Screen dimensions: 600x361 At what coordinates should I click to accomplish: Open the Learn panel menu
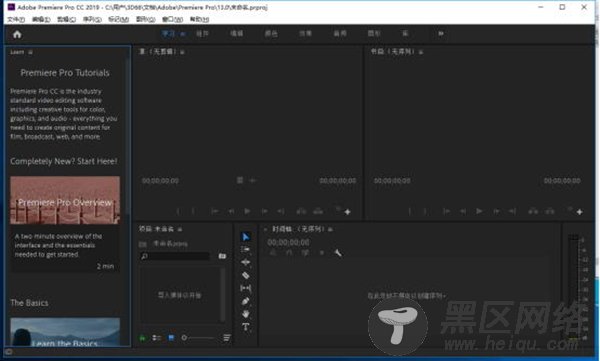tap(30, 52)
